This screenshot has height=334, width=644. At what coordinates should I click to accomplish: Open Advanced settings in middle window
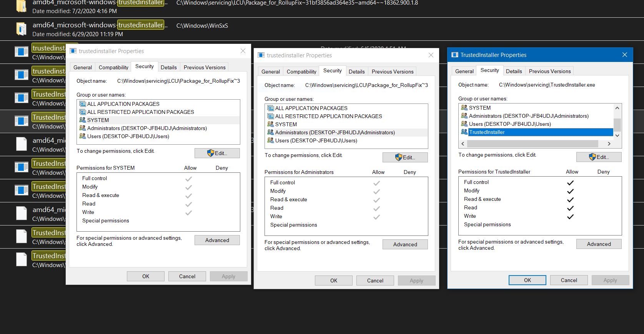405,244
